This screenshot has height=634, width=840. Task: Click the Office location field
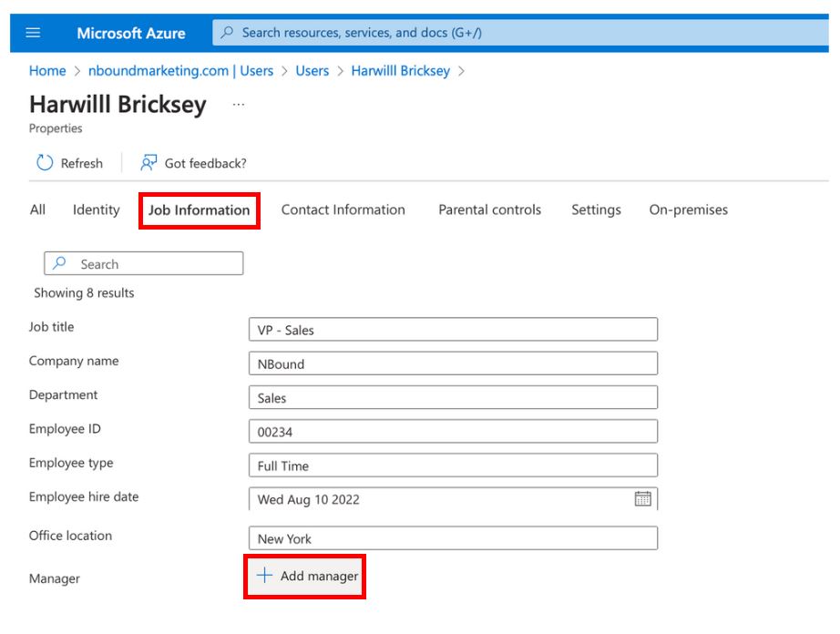[x=453, y=538]
